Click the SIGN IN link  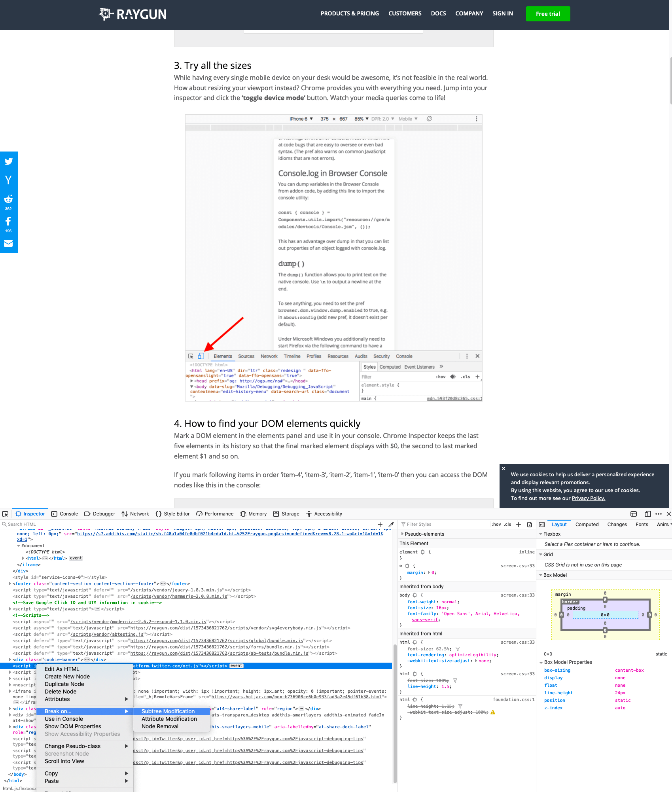pyautogui.click(x=503, y=13)
